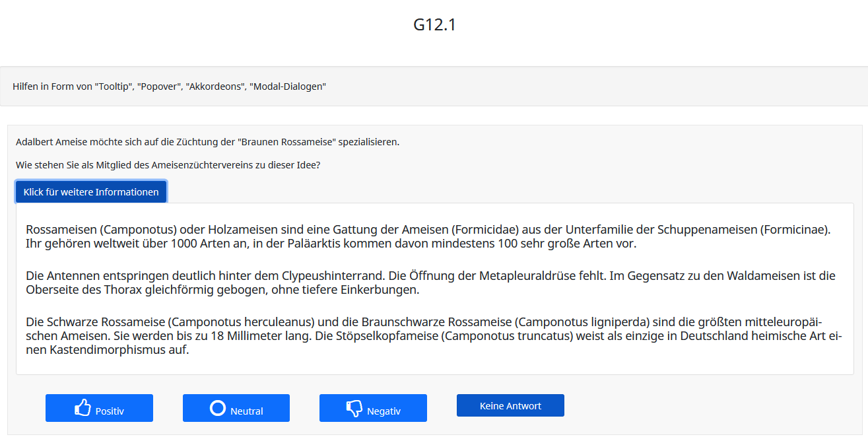Click the circle icon on Neutral
This screenshot has height=443, width=868.
(x=218, y=408)
